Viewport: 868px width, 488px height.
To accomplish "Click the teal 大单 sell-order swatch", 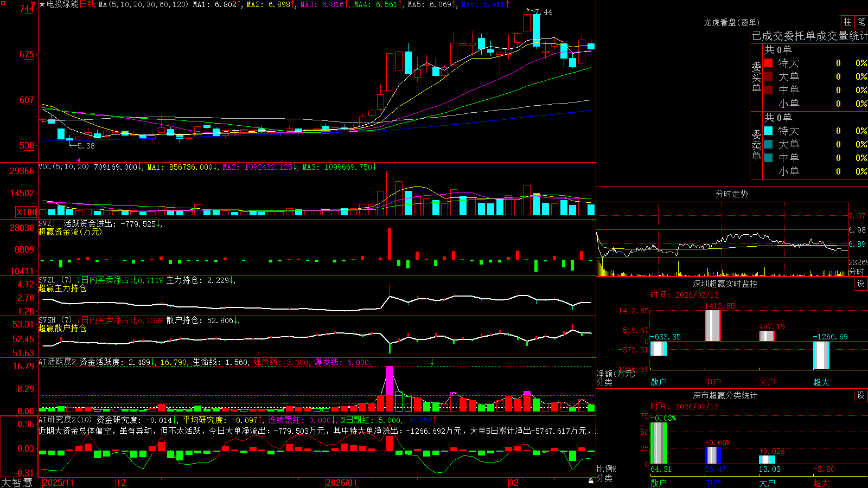I will [768, 144].
